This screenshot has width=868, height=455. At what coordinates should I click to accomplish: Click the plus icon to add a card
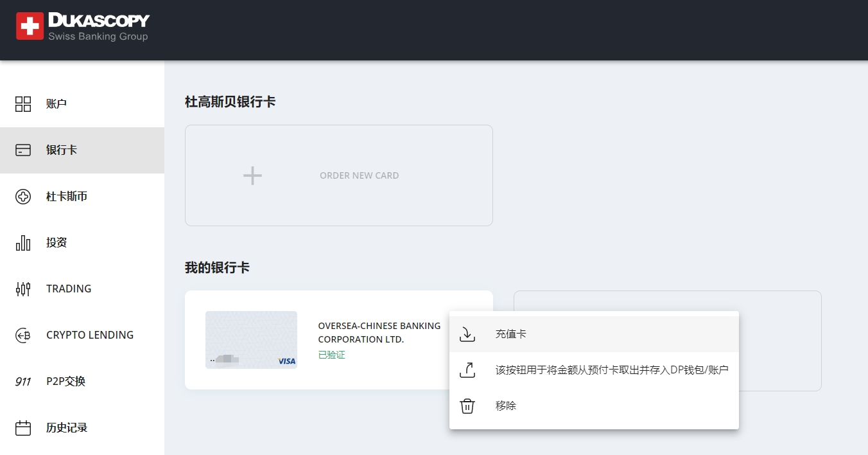[252, 175]
